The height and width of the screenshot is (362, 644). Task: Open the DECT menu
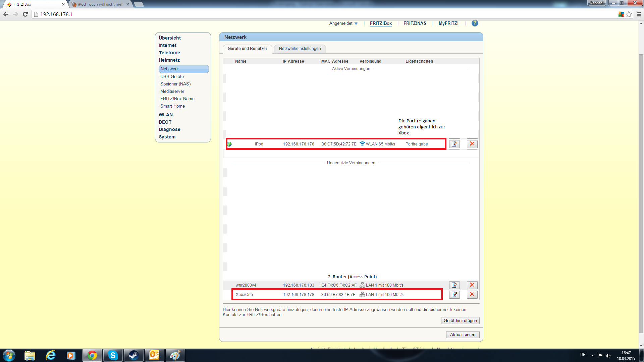[x=165, y=122]
